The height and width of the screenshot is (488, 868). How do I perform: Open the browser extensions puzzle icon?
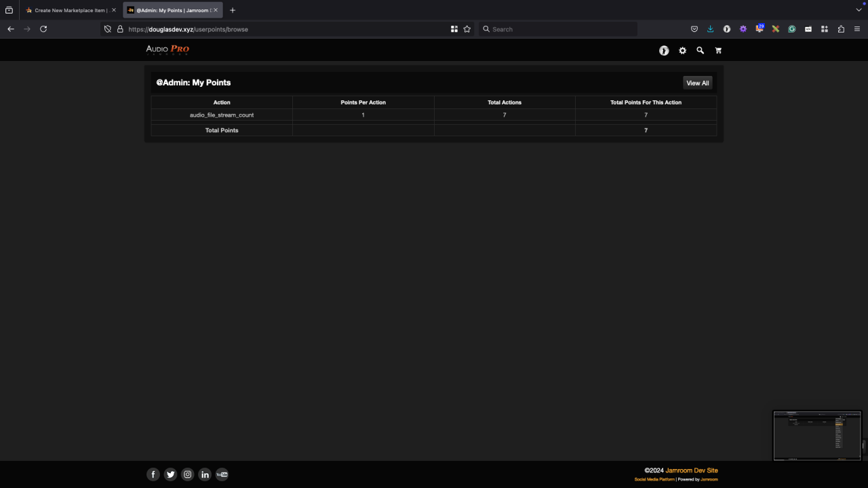tap(841, 29)
